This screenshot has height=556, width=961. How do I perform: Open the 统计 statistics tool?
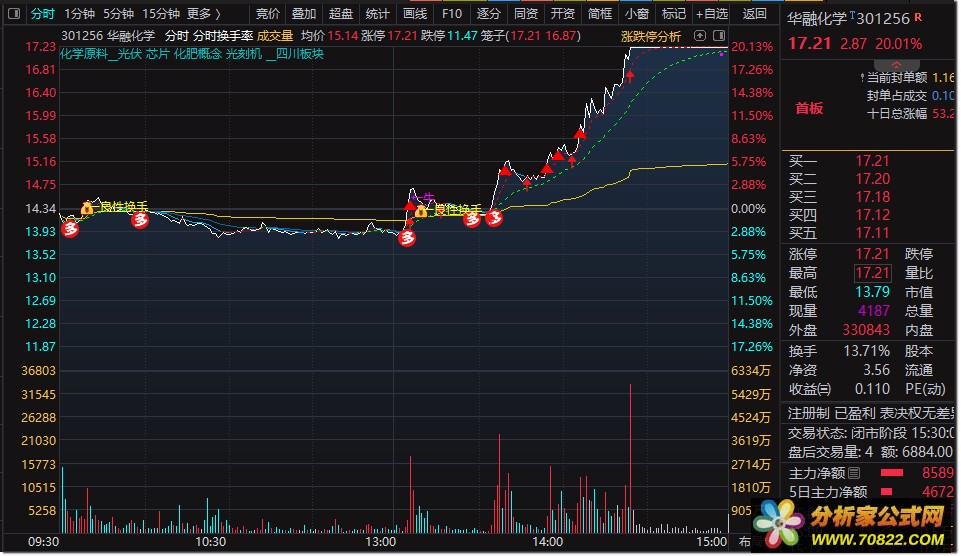378,13
